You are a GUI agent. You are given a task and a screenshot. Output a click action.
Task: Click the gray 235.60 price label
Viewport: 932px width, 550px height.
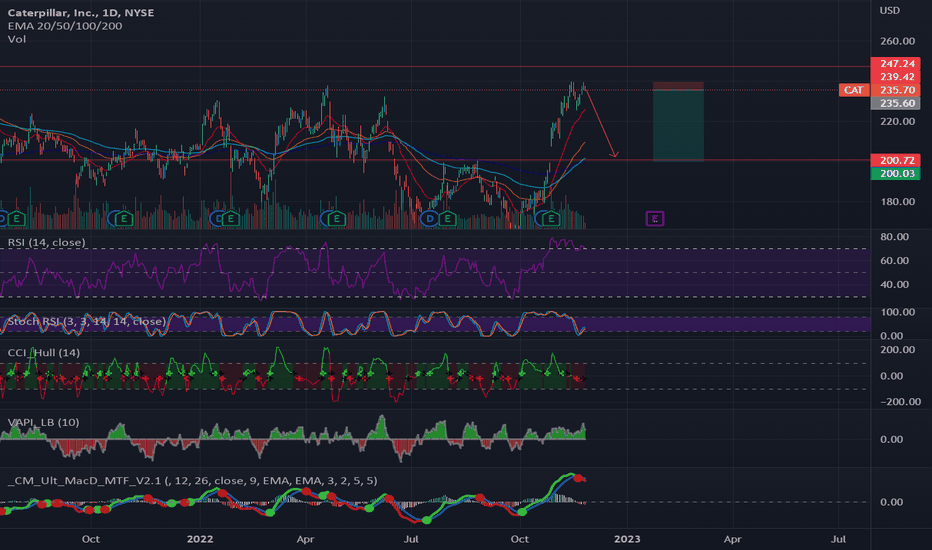click(896, 103)
